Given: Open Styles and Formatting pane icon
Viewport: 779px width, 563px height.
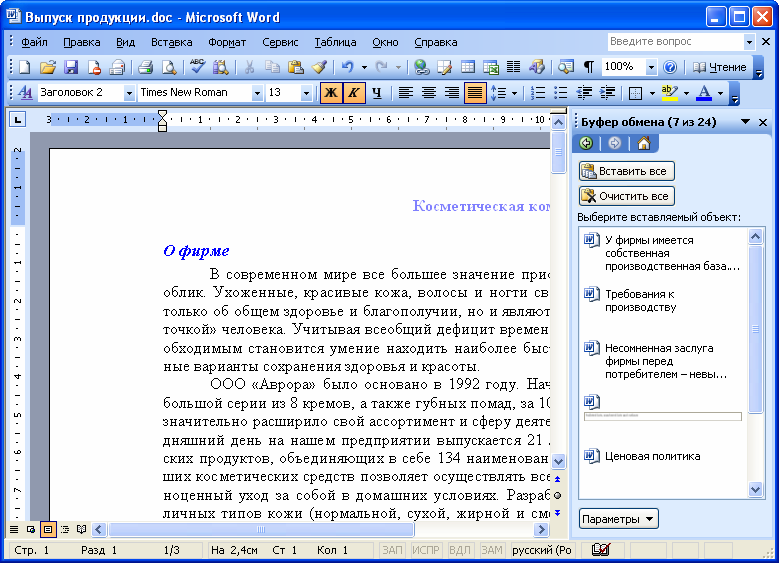Looking at the screenshot, I should 25,93.
